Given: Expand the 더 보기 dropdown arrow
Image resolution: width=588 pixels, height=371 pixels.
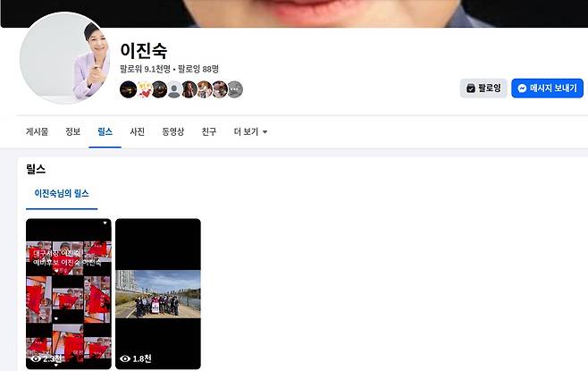Looking at the screenshot, I should coord(265,132).
